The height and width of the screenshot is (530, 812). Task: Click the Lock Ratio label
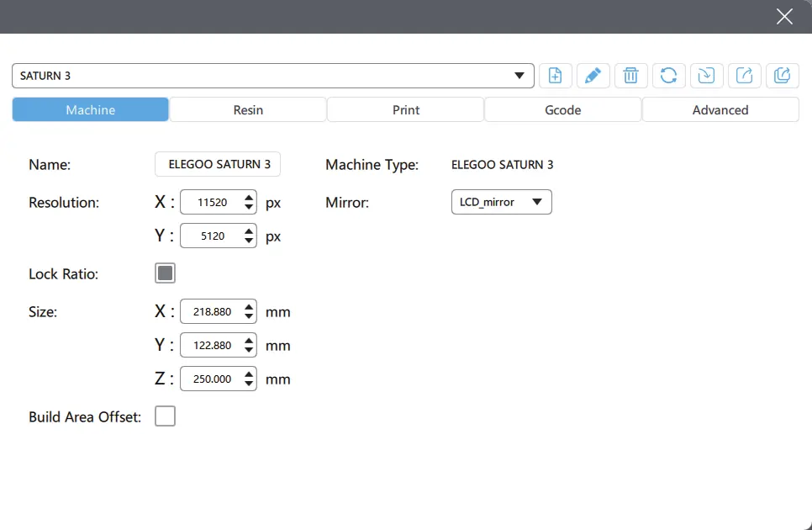coord(63,274)
